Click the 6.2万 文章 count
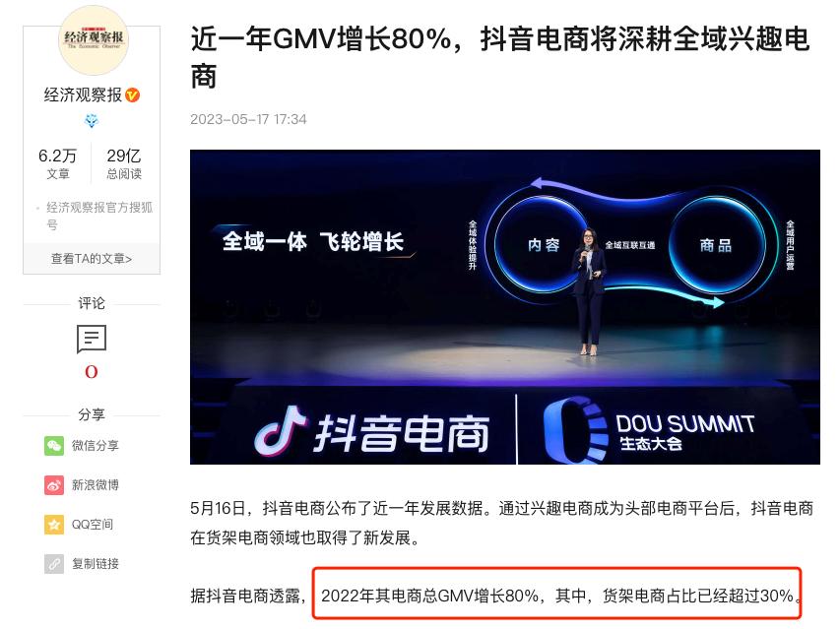This screenshot has height=629, width=840. (58, 163)
